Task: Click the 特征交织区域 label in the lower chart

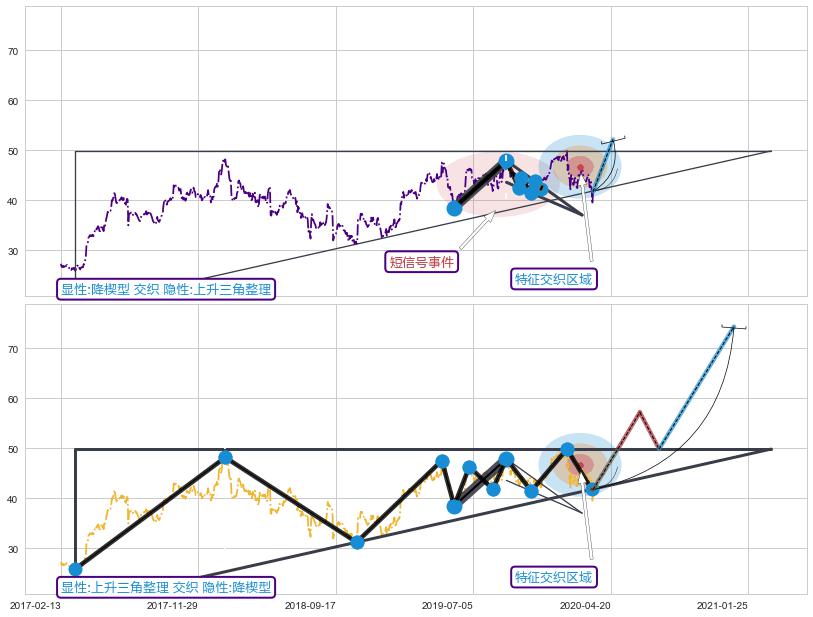Action: 553,577
